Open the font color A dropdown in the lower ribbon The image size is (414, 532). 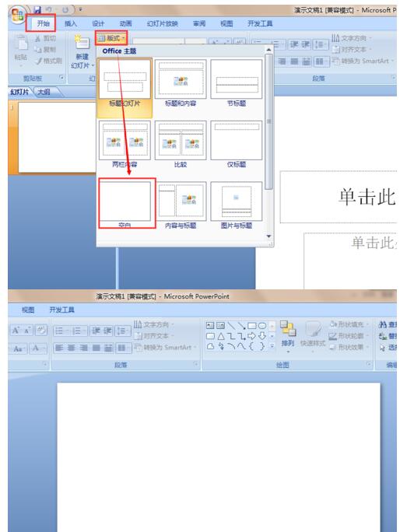point(37,348)
